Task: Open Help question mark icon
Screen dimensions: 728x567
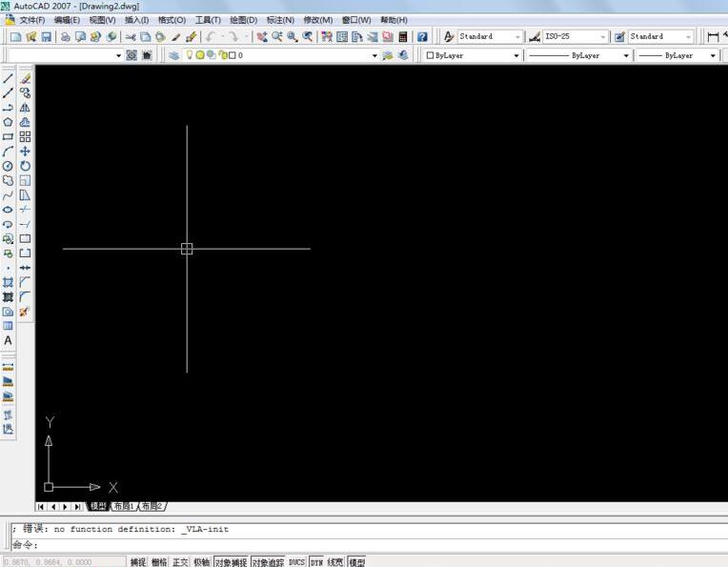Action: [x=422, y=36]
